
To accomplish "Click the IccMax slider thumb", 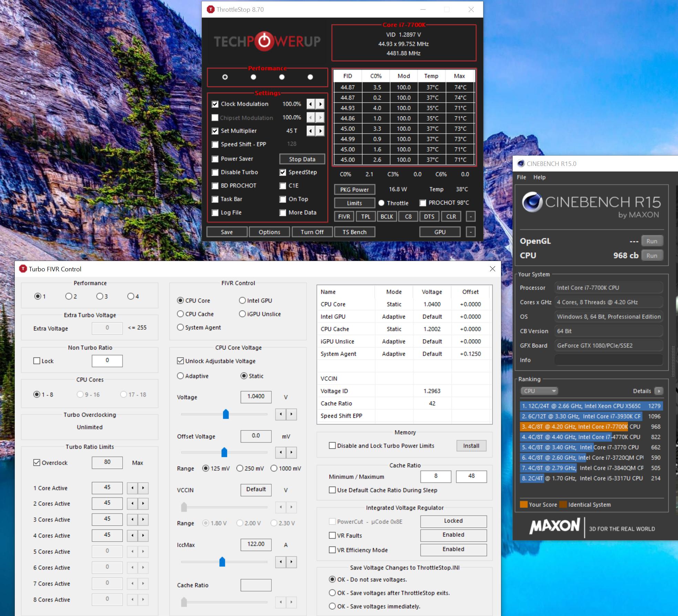I will [222, 562].
